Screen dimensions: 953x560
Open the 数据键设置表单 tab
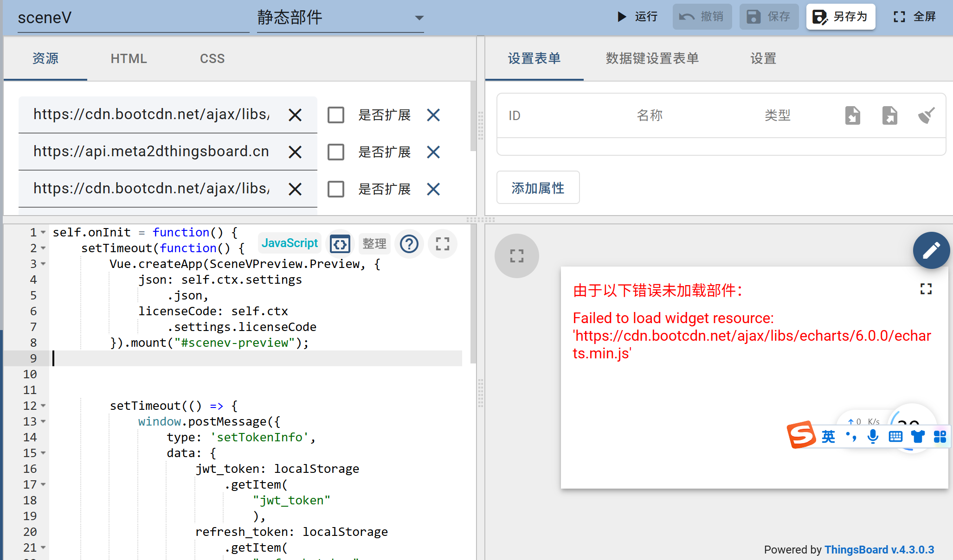point(652,58)
